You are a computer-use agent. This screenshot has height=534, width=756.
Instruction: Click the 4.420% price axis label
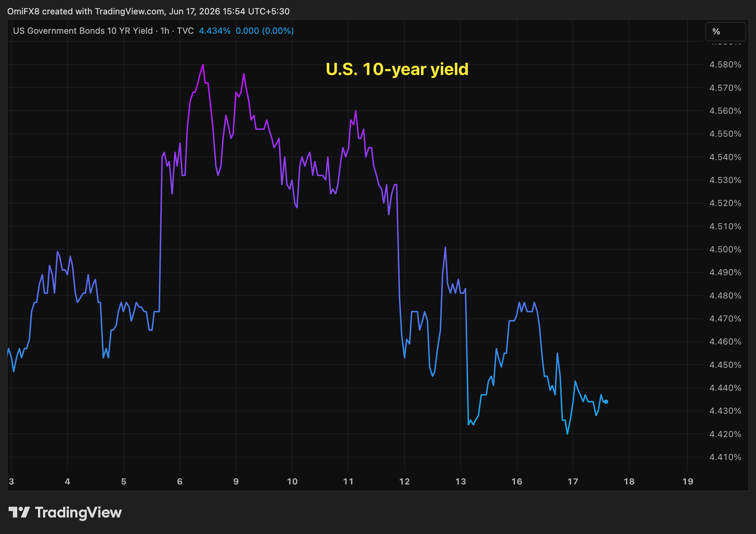725,434
